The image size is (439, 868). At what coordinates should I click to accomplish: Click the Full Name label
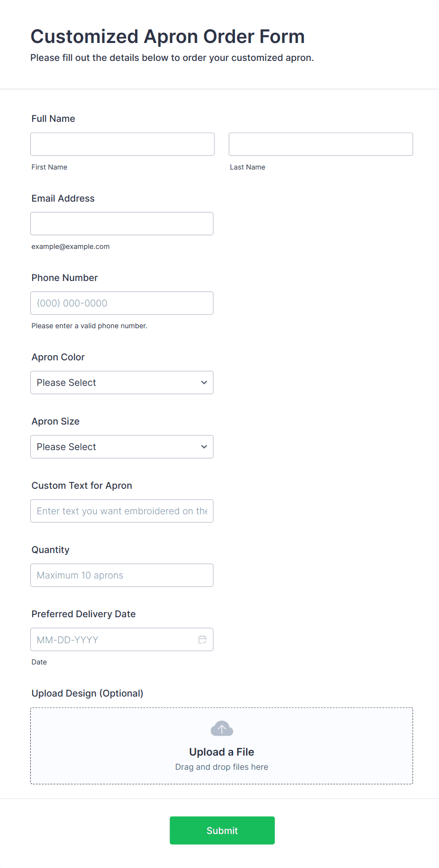(x=53, y=119)
